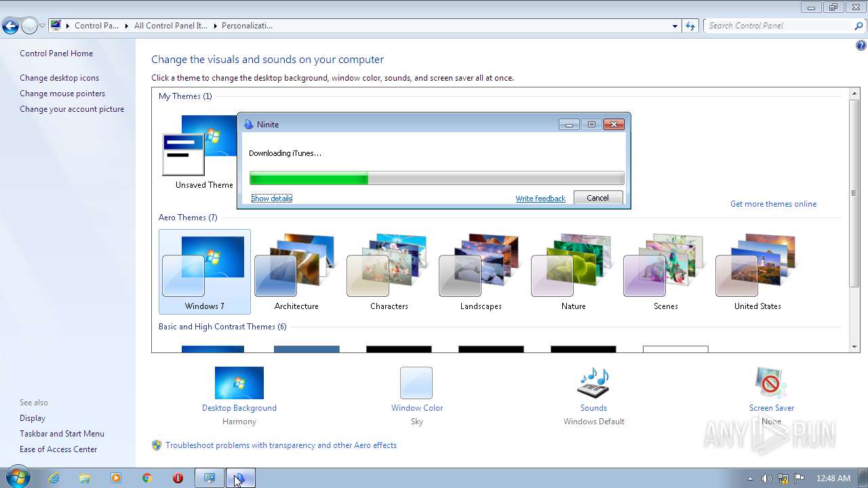This screenshot has height=488, width=868.
Task: Select the Nature theme
Action: pos(573,272)
